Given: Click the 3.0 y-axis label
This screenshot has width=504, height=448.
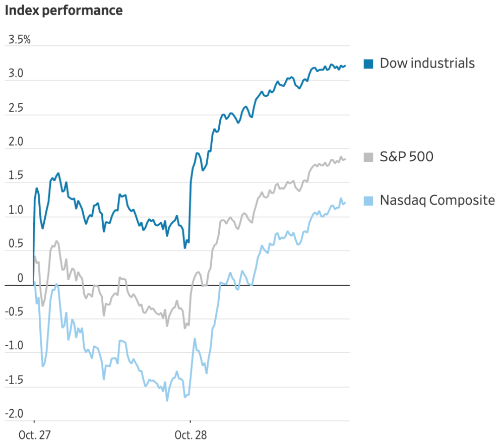Looking at the screenshot, I should (16, 73).
